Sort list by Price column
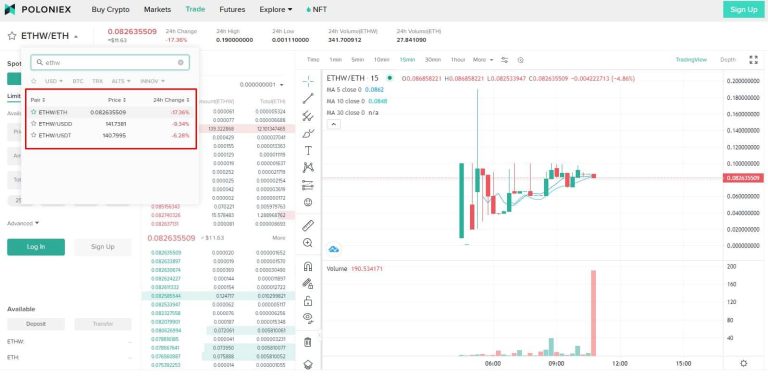This screenshot has width=768, height=378. coord(117,100)
